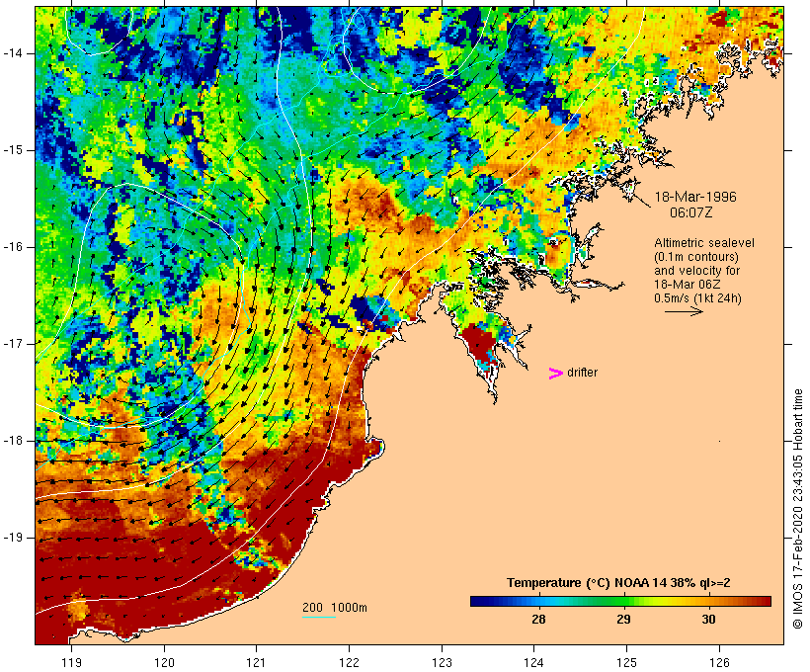Viewport: 810px width, 672px height.
Task: Click the 'Altimetric sealevel' legend line
Action: click(704, 243)
